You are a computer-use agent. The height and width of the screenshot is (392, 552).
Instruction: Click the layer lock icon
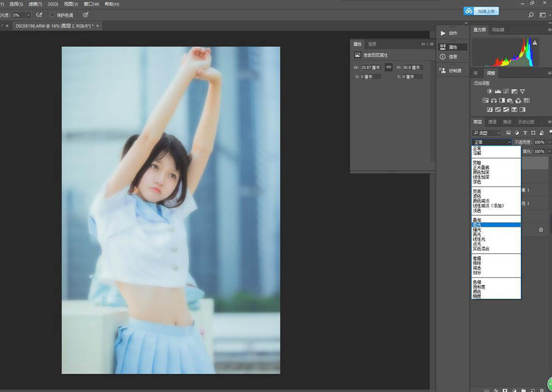click(x=540, y=229)
